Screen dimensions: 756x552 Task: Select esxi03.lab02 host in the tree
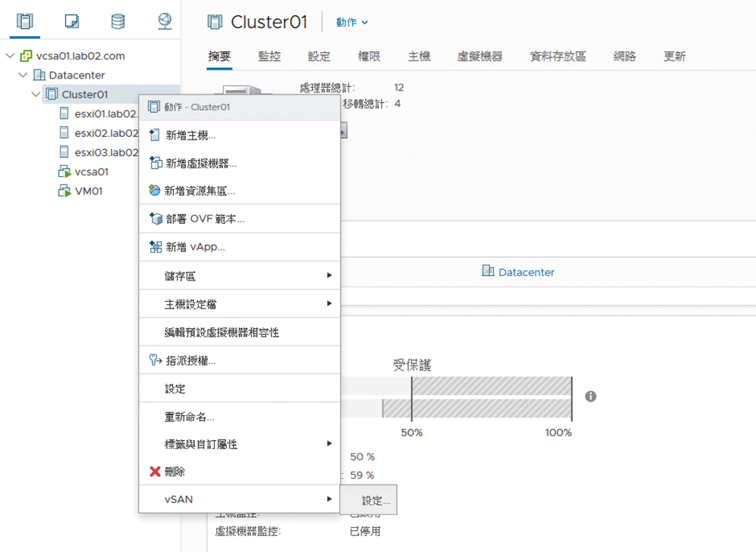[x=106, y=152]
